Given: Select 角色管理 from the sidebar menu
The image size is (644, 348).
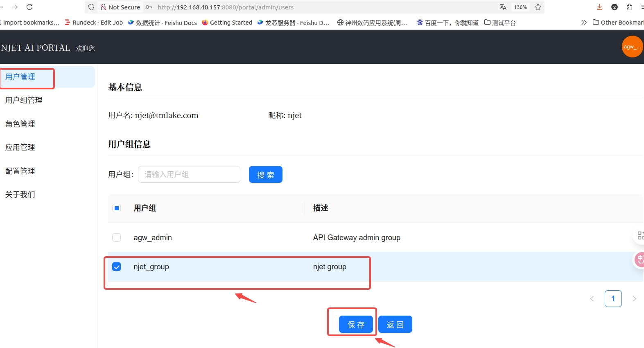Looking at the screenshot, I should (20, 124).
